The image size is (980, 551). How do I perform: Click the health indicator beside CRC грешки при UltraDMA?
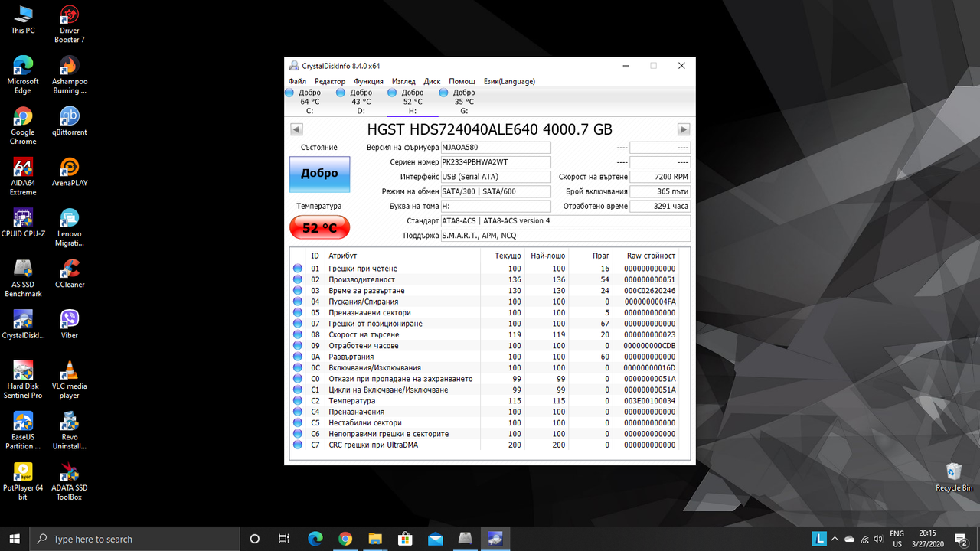pyautogui.click(x=298, y=445)
